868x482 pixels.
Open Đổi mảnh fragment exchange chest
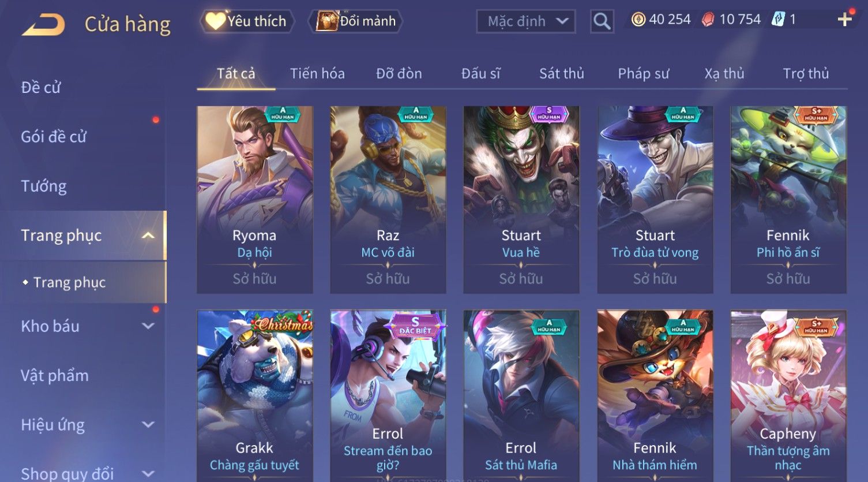pyautogui.click(x=355, y=21)
